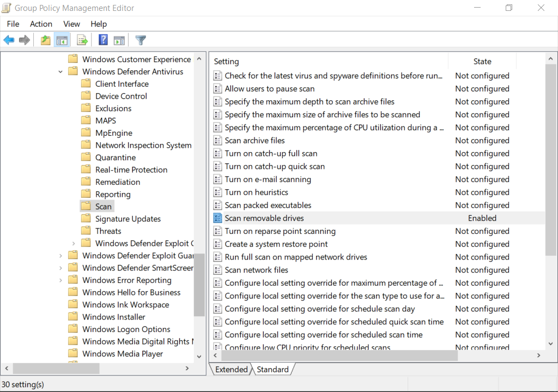Select the Network Inspection System folder
The height and width of the screenshot is (392, 558).
(x=143, y=145)
